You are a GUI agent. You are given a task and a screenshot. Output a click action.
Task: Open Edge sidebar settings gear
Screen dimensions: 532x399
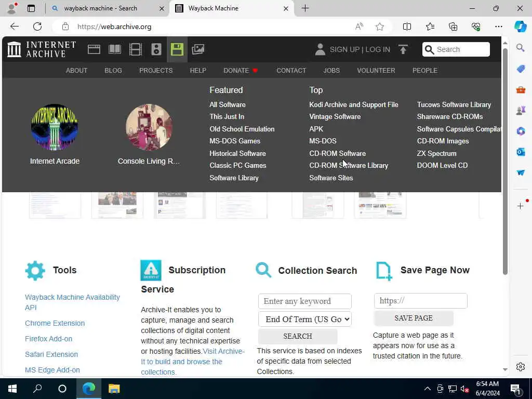tap(521, 367)
